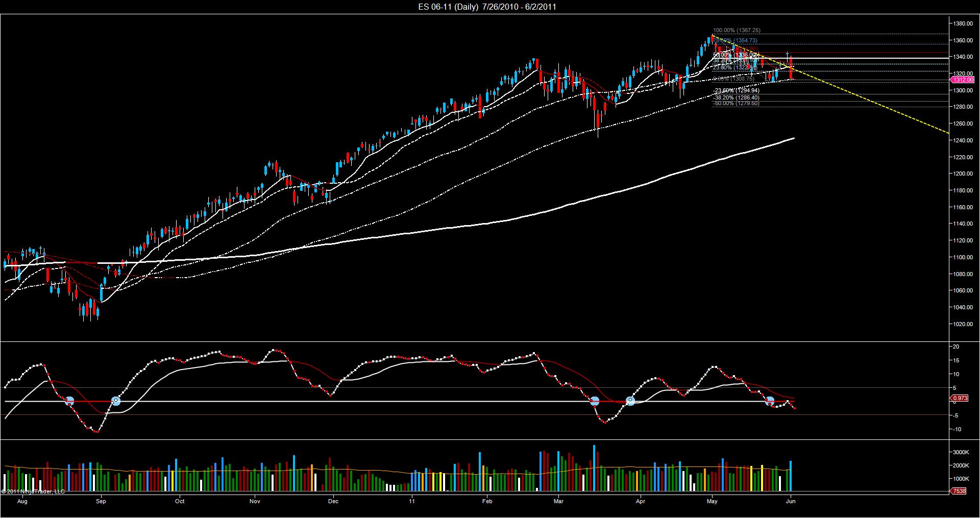Click the 1100.00 price axis label

pyautogui.click(x=962, y=257)
